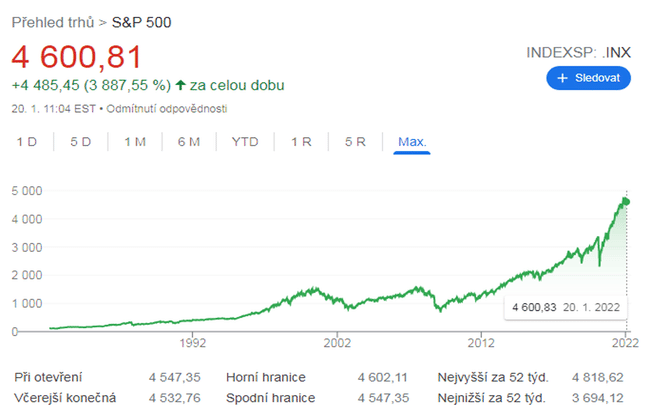650x420 pixels.
Task: Click the 4 600,81 index price
Action: [x=77, y=56]
